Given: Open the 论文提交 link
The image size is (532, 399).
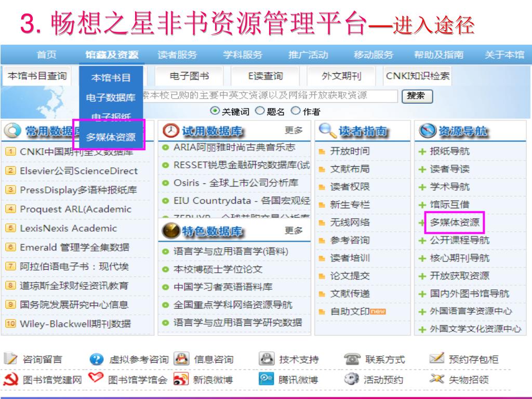Looking at the screenshot, I should (x=350, y=276).
